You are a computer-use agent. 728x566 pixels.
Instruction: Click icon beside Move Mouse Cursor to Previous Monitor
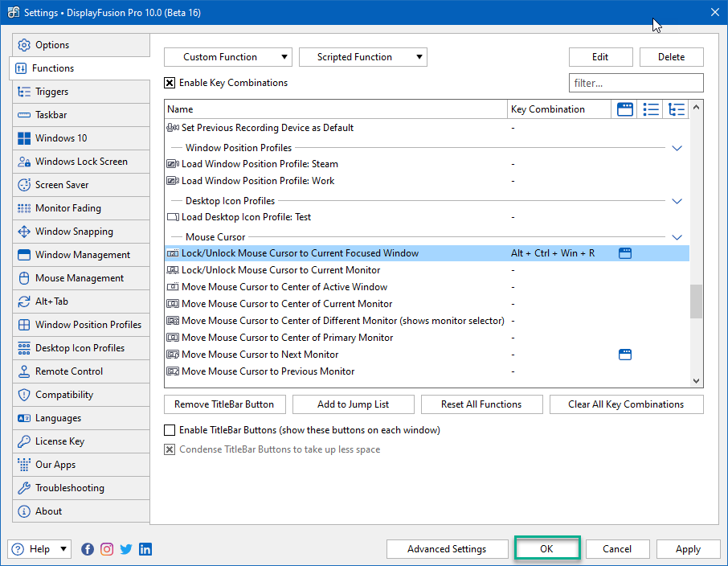click(x=173, y=371)
